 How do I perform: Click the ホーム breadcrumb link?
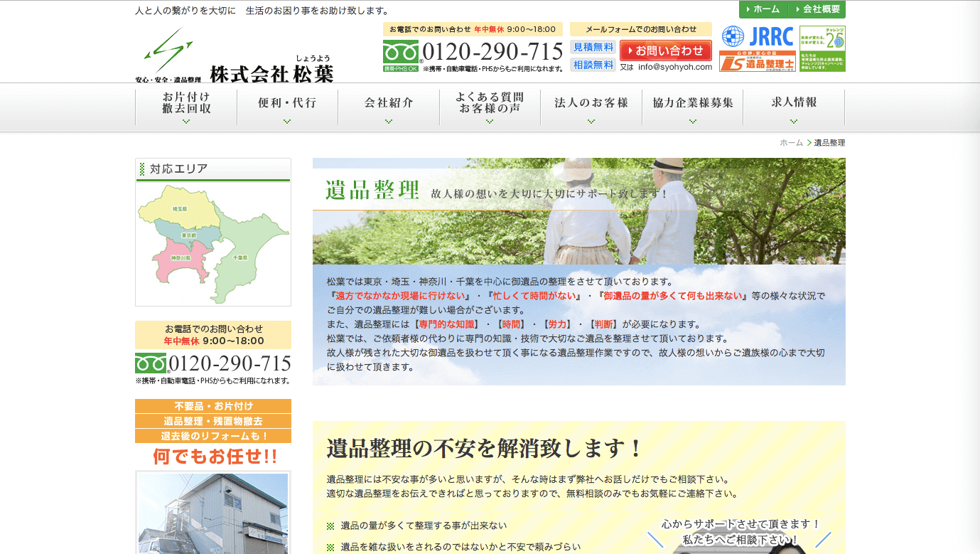point(791,143)
